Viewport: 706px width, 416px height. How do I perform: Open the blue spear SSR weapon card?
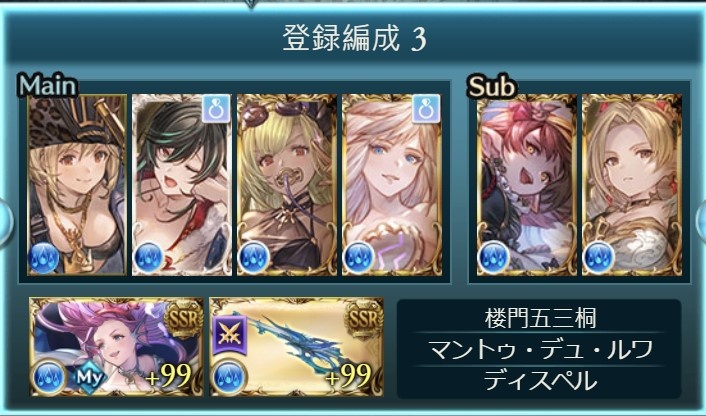[x=297, y=347]
